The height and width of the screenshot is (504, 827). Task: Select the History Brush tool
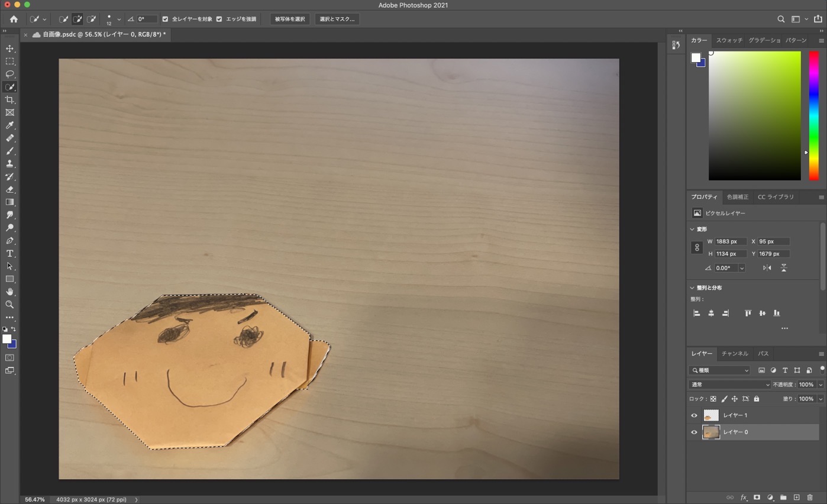click(9, 177)
